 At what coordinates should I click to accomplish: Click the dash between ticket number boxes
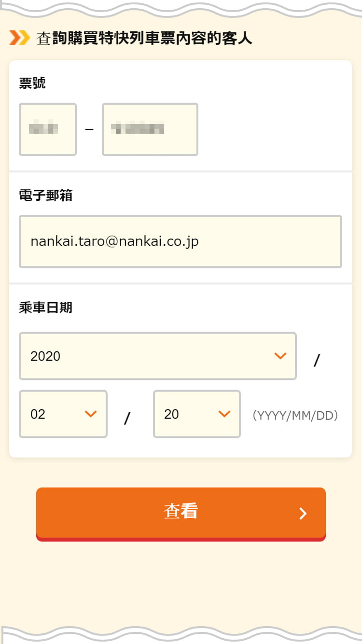[89, 129]
